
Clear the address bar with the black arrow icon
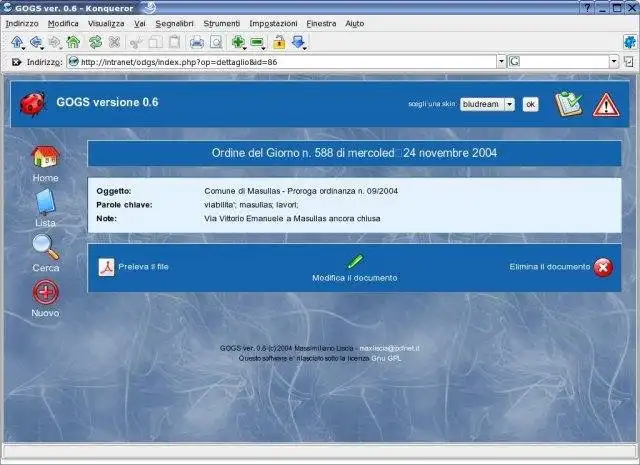click(x=16, y=62)
